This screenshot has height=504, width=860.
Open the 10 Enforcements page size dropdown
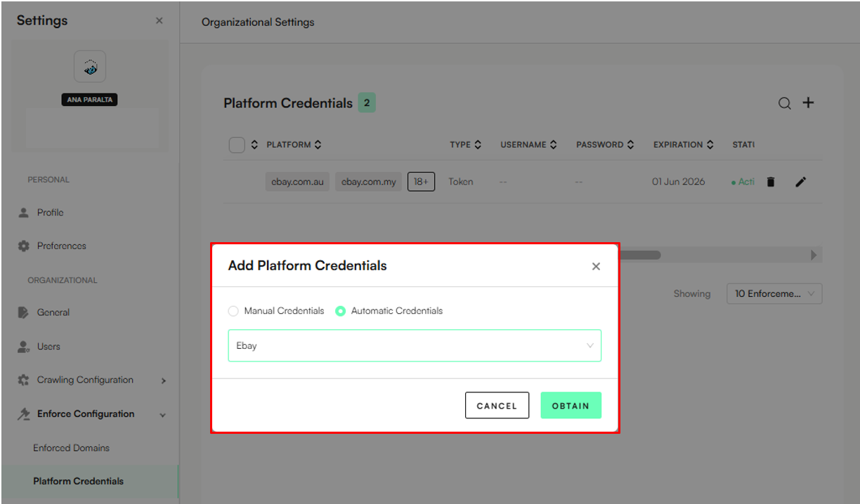(774, 294)
